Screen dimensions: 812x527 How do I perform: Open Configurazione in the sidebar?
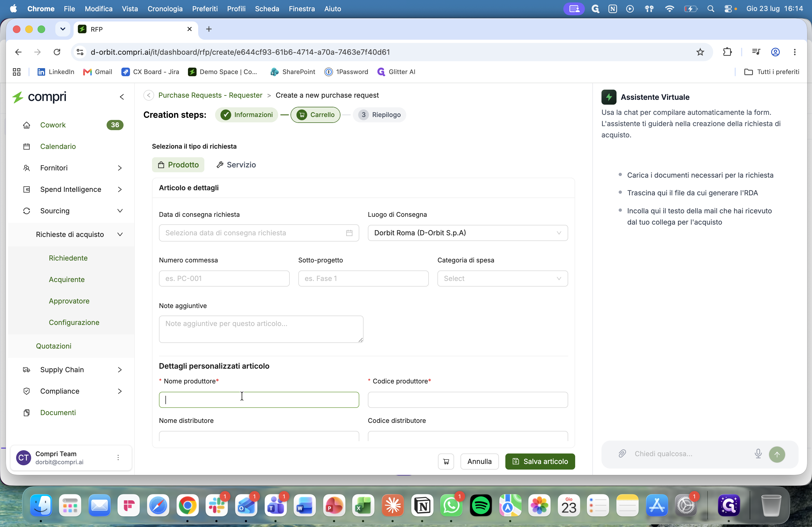click(74, 323)
